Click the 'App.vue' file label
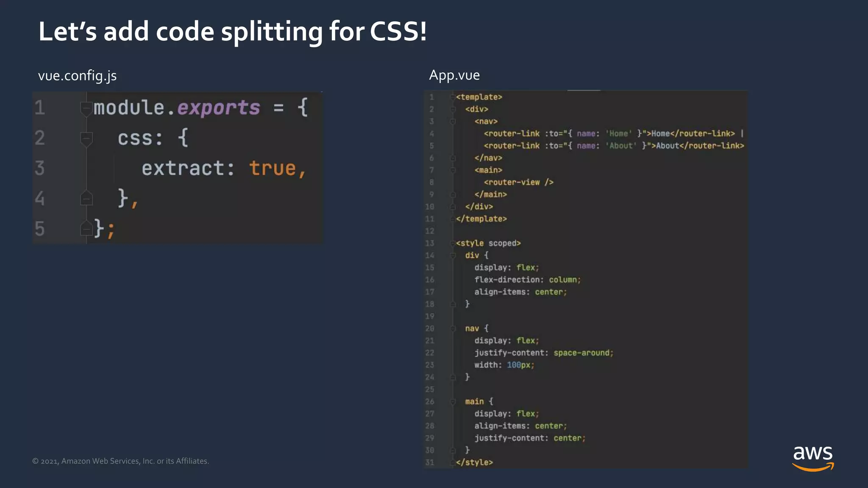Viewport: 868px width, 488px height. [x=454, y=75]
